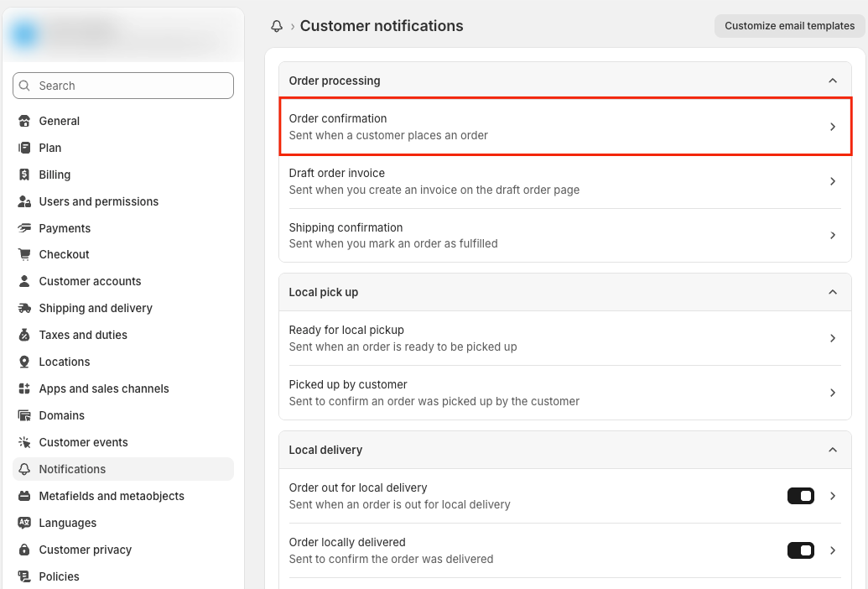This screenshot has width=868, height=589.
Task: Go to Domains settings
Action: [x=123, y=415]
